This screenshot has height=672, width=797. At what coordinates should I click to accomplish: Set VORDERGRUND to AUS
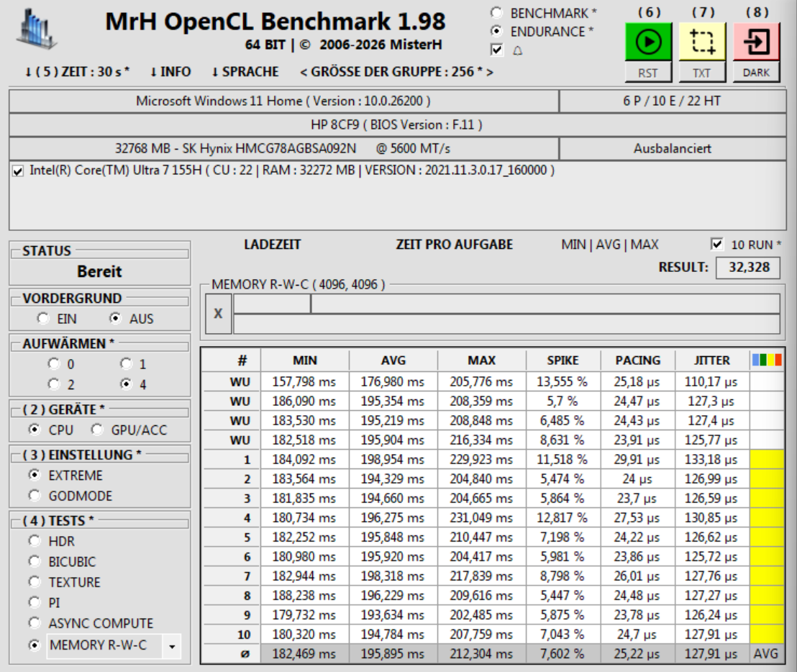(x=115, y=318)
